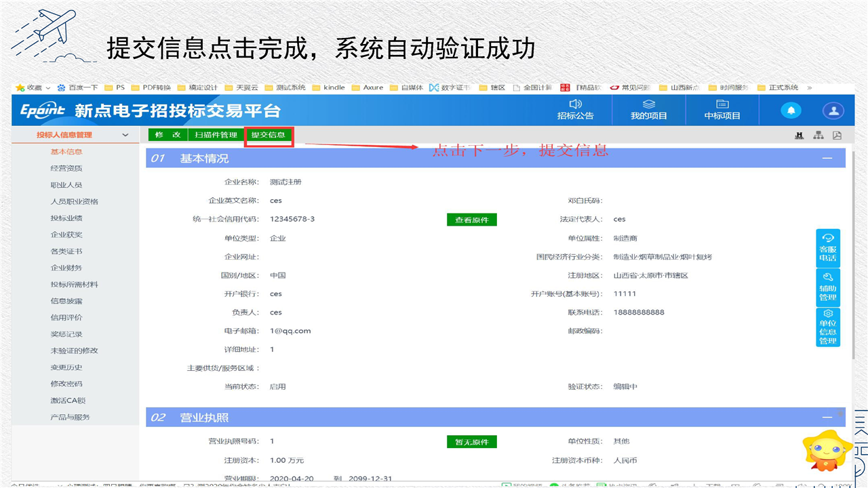Click the 查看原件 button
The image size is (868, 488).
(x=471, y=220)
